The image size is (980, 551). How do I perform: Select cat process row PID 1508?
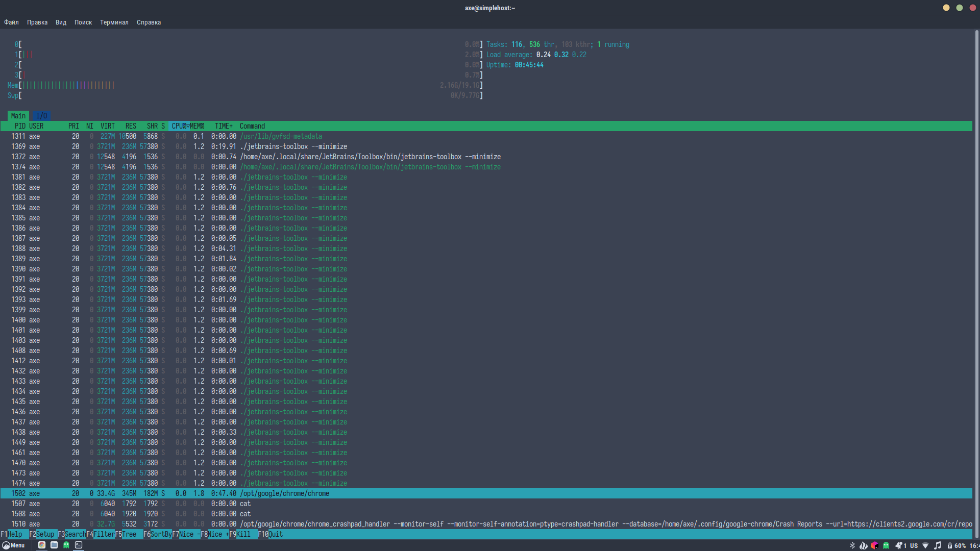[x=486, y=514]
